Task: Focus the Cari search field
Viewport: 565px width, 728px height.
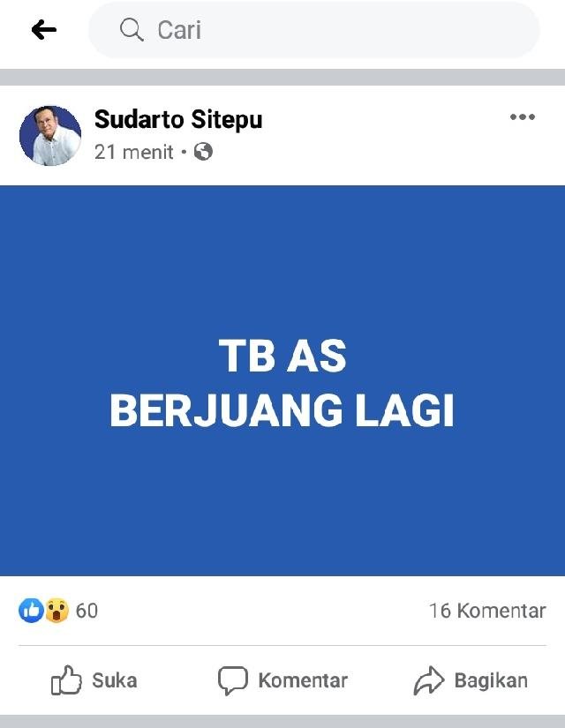Action: point(313,30)
